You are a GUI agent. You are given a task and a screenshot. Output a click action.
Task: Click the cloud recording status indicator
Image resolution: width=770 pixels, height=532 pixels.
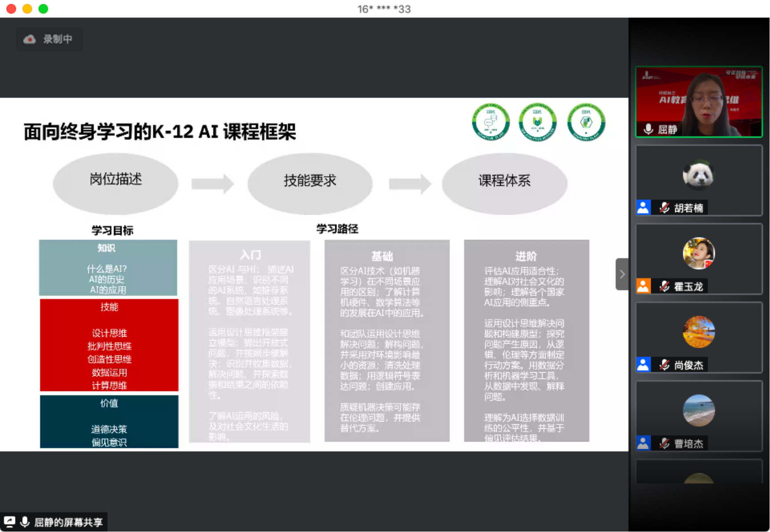click(x=30, y=39)
